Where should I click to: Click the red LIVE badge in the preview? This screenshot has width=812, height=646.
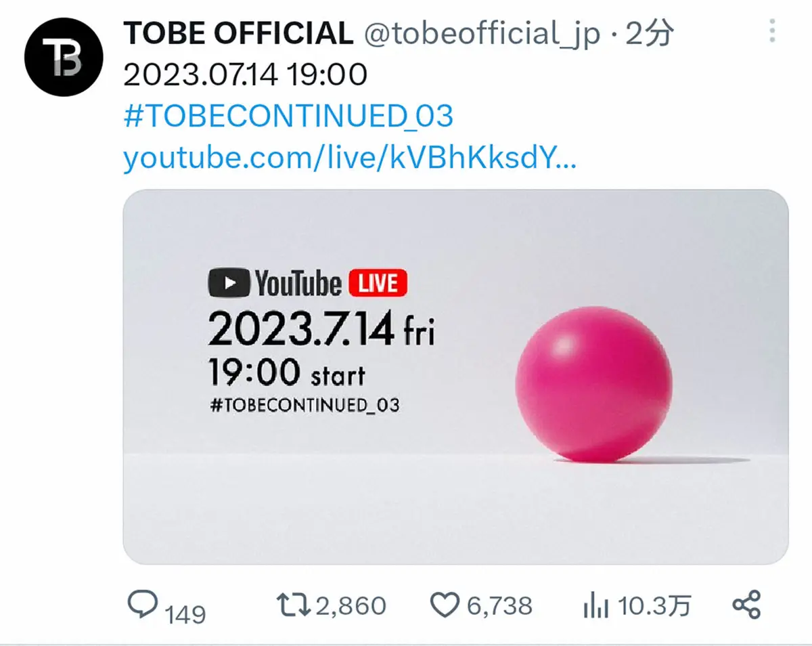(x=378, y=284)
